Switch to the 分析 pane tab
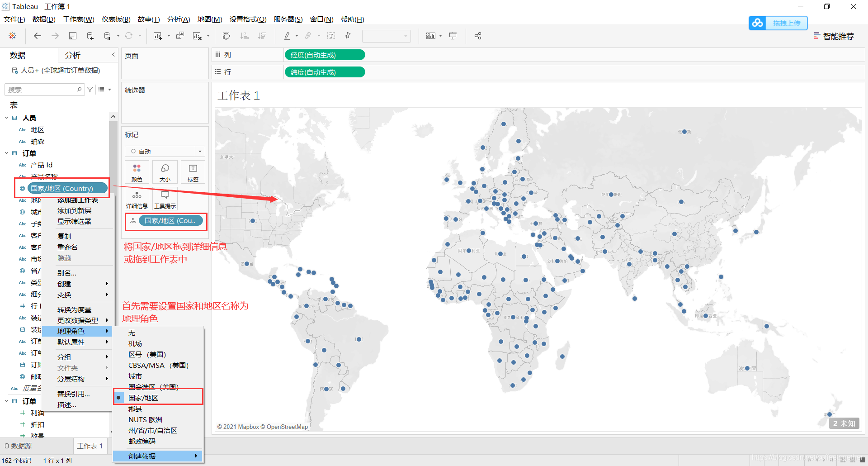This screenshot has width=868, height=466. (73, 55)
